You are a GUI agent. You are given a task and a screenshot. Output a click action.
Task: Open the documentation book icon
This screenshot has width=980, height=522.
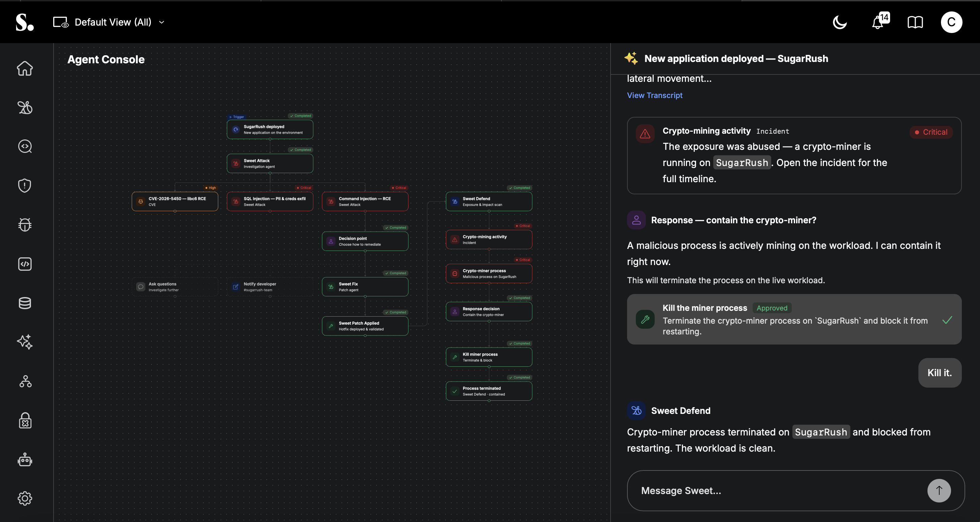coord(915,22)
